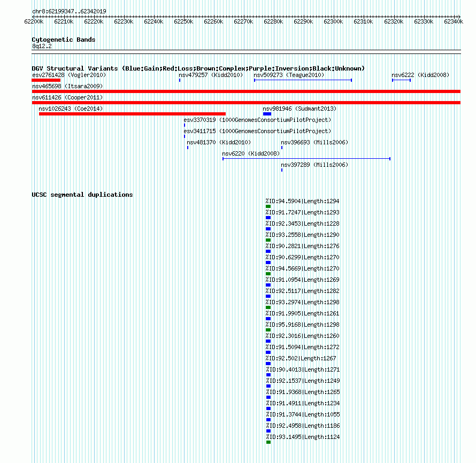The image size is (476, 463).
Task: Open duplication label %ID:91.4911 Length:1234
Action: click(303, 403)
